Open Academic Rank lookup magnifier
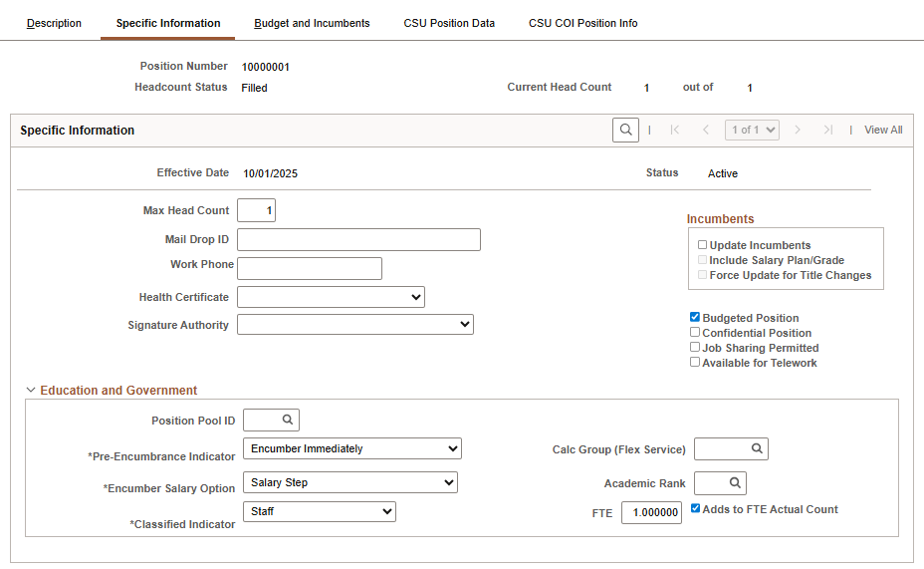This screenshot has width=924, height=569. [x=734, y=483]
